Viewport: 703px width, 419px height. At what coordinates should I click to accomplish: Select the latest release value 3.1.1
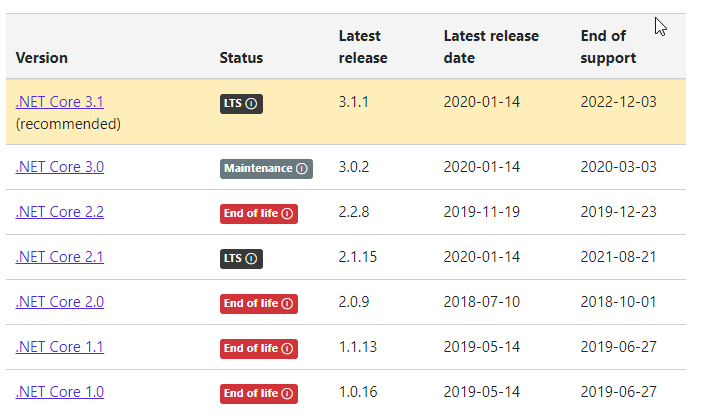(x=354, y=102)
